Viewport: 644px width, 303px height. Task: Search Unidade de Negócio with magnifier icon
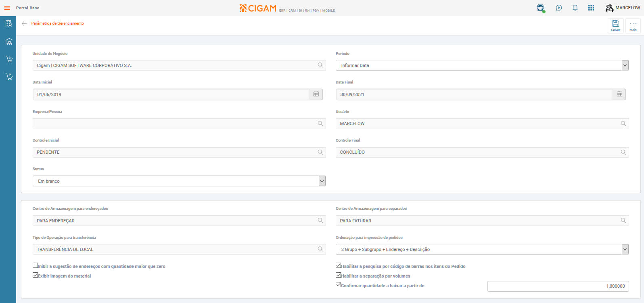click(320, 65)
